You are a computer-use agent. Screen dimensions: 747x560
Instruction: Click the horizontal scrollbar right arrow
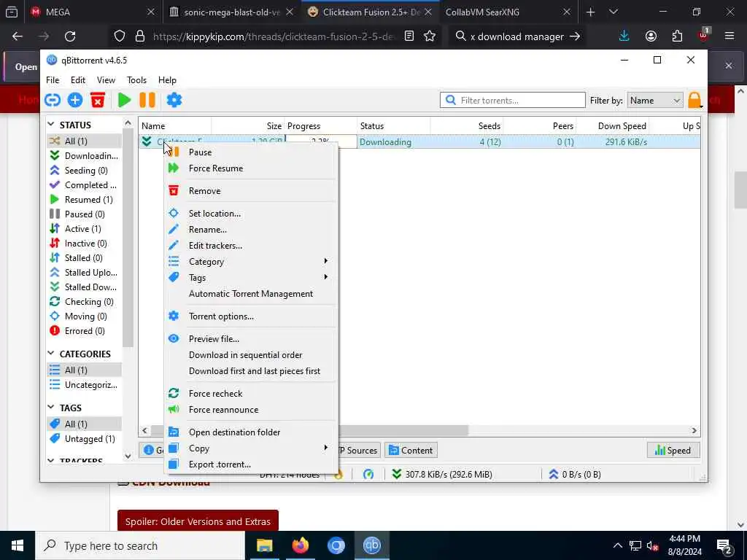(x=694, y=430)
